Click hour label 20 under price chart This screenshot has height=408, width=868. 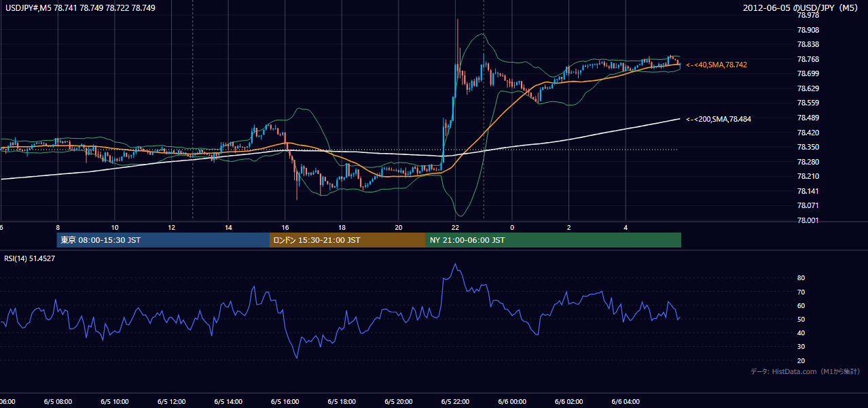click(399, 227)
